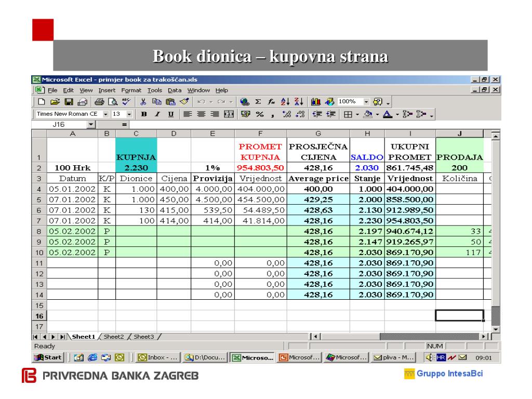Toggle Align Left
The image size is (532, 399).
pos(187,114)
